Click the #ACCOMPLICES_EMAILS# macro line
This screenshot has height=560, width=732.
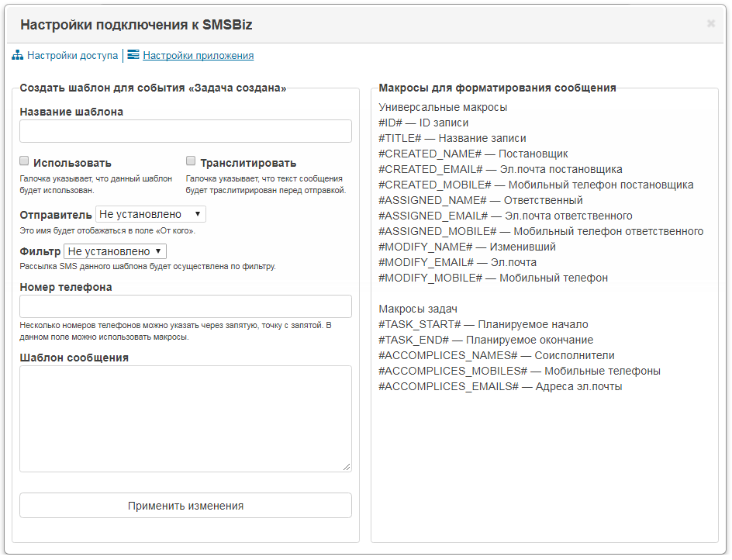[x=500, y=386]
